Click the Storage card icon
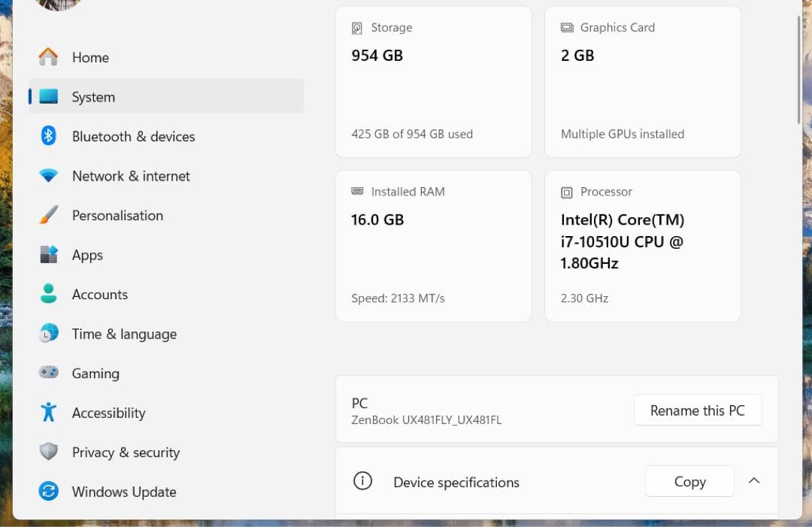The image size is (812, 527). click(356, 27)
